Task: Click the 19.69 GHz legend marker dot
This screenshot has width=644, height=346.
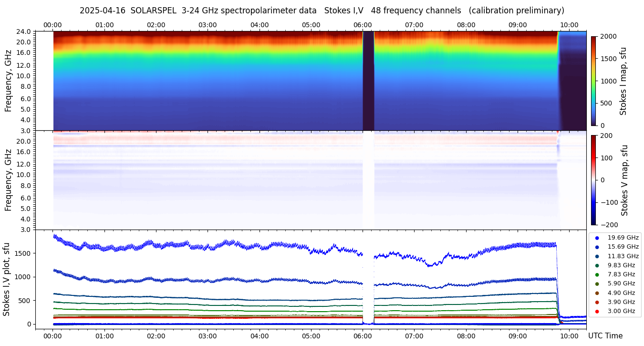Action: pyautogui.click(x=597, y=238)
